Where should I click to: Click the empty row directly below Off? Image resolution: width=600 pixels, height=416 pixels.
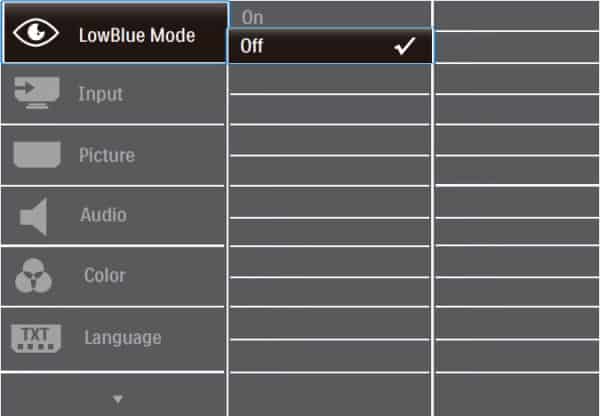pyautogui.click(x=330, y=79)
